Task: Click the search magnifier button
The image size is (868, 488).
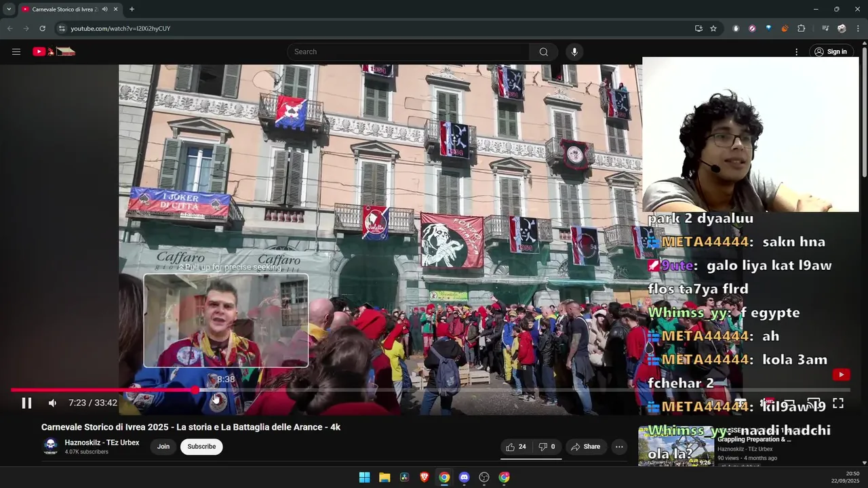Action: click(543, 52)
